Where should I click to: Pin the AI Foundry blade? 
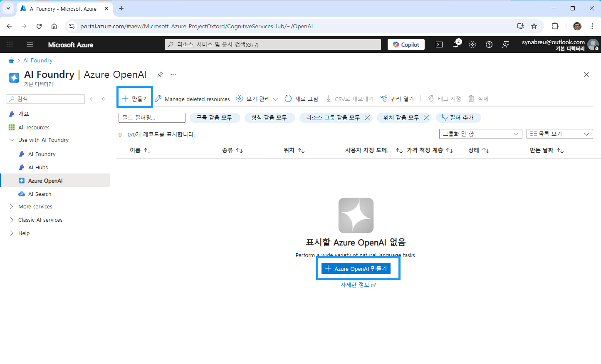pos(160,74)
